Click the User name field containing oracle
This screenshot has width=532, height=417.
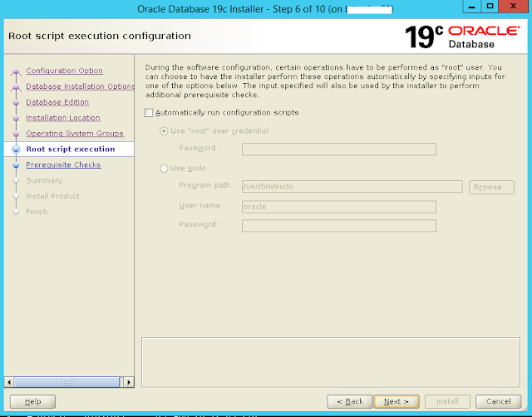coord(339,207)
